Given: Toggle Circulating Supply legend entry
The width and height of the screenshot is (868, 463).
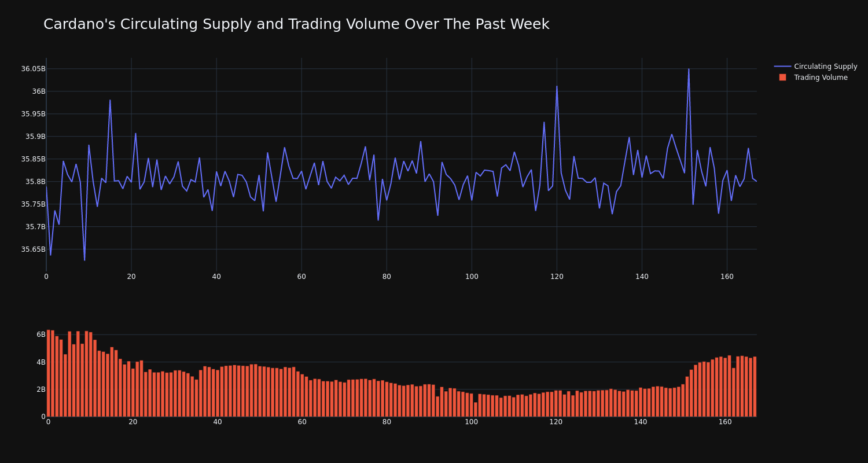Looking at the screenshot, I should 815,67.
